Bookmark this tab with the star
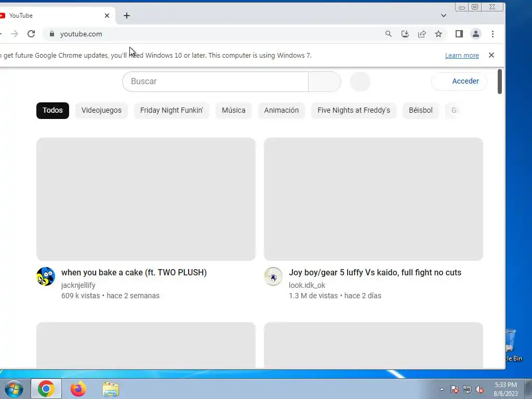 [438, 34]
